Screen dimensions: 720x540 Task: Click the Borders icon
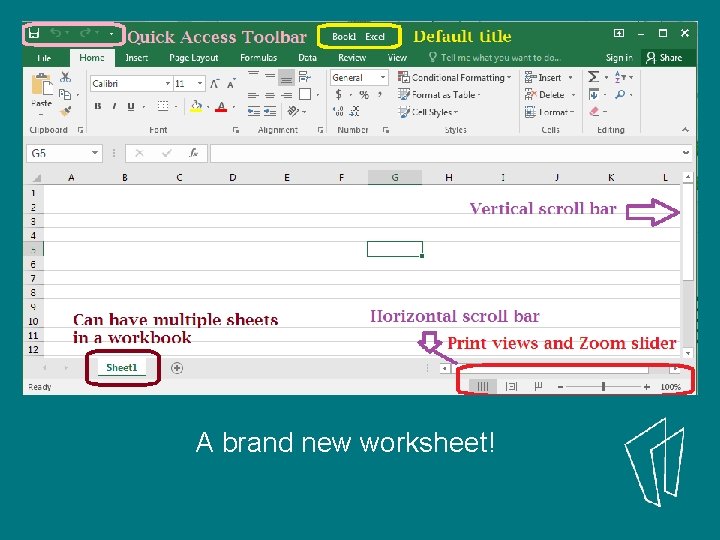[x=163, y=107]
